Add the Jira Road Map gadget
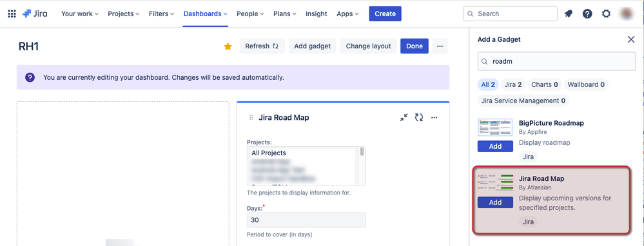644x246 pixels. click(495, 202)
